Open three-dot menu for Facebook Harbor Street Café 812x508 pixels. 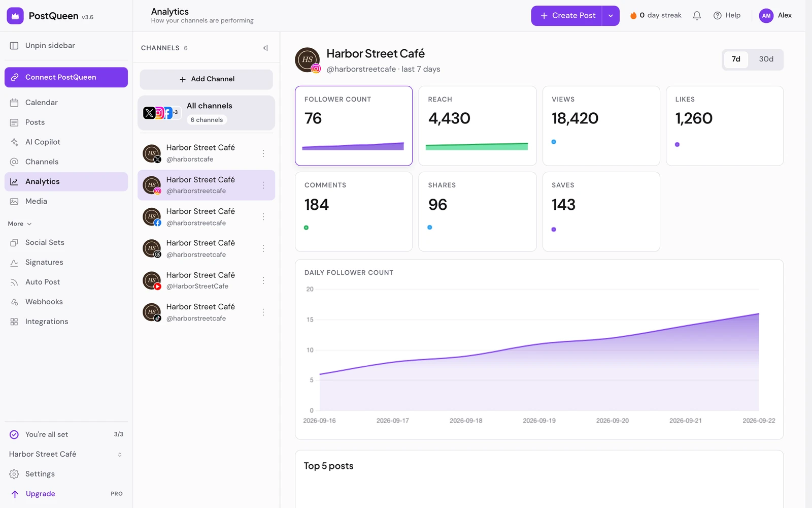[263, 217]
